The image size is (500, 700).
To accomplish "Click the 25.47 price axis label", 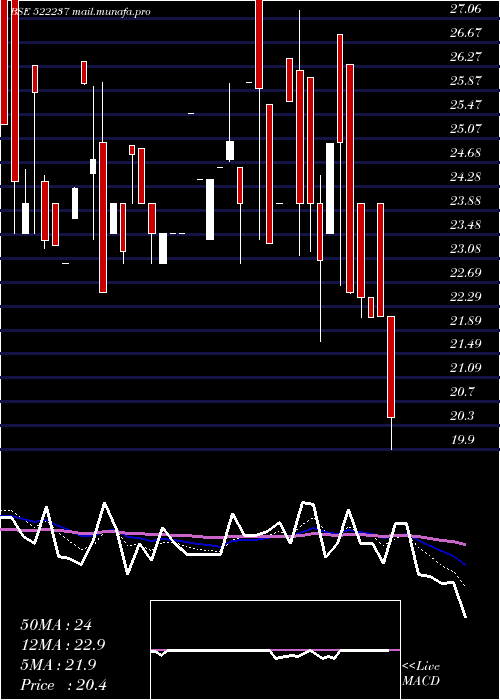I will coord(466,105).
